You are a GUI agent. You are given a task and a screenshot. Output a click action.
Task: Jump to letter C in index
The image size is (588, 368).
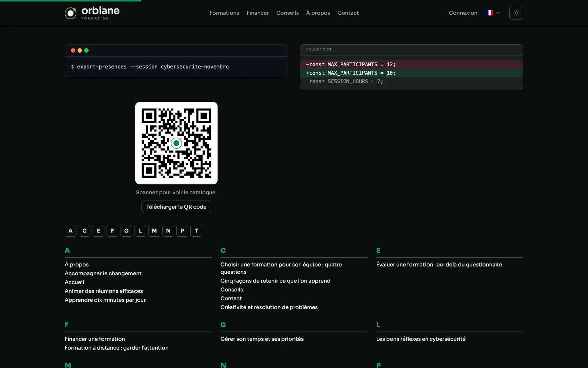(85, 231)
